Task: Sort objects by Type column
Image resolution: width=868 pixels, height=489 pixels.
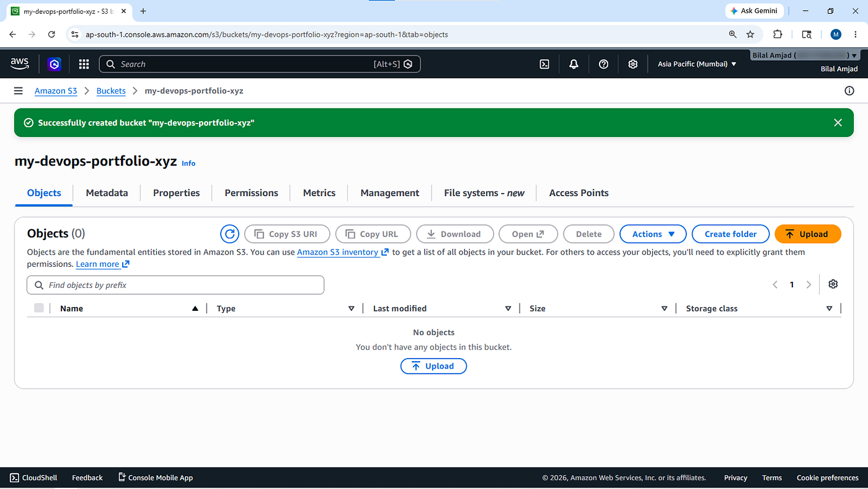Action: click(285, 308)
